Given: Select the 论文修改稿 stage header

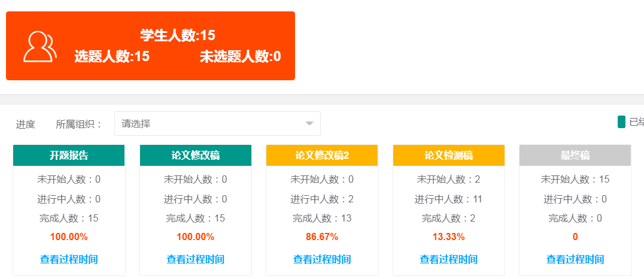Looking at the screenshot, I should click(195, 156).
